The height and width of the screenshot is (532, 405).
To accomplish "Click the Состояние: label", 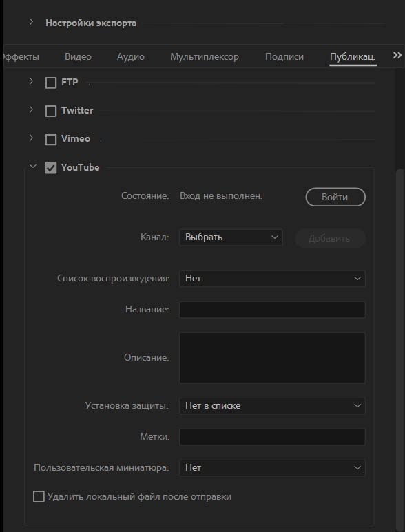I will pyautogui.click(x=145, y=196).
